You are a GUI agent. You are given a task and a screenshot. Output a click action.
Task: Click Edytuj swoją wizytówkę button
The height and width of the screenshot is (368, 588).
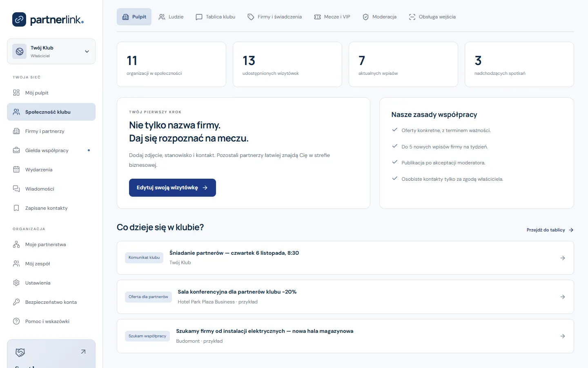pyautogui.click(x=172, y=188)
